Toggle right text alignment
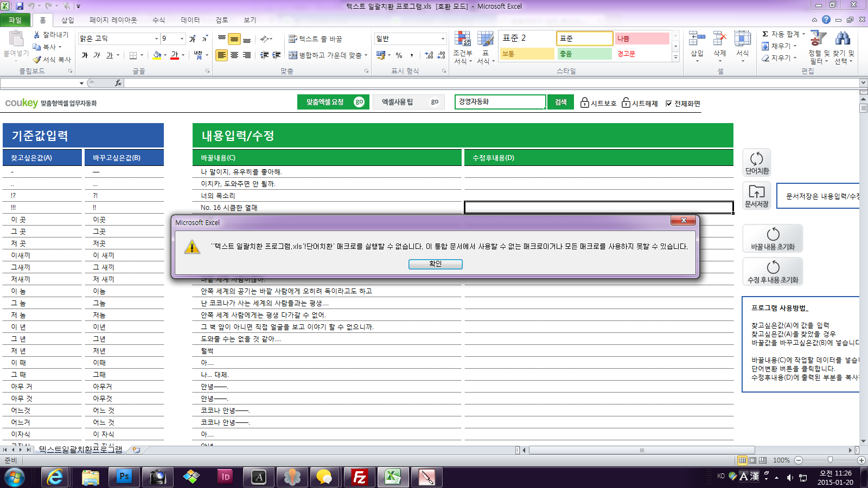868x488 pixels. coord(247,55)
